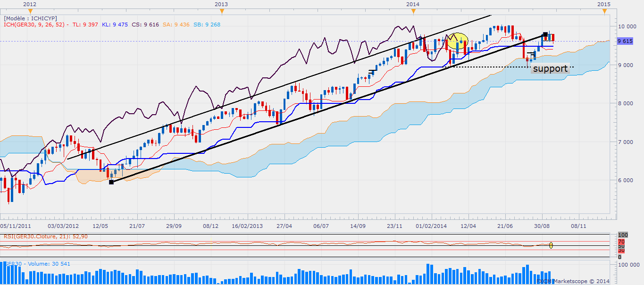Click the current price tag 9 615
Viewport: 644px width, 285px height.
pyautogui.click(x=625, y=42)
